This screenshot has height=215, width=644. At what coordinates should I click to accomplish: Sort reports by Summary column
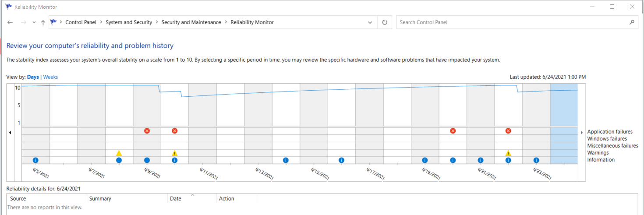pyautogui.click(x=127, y=199)
